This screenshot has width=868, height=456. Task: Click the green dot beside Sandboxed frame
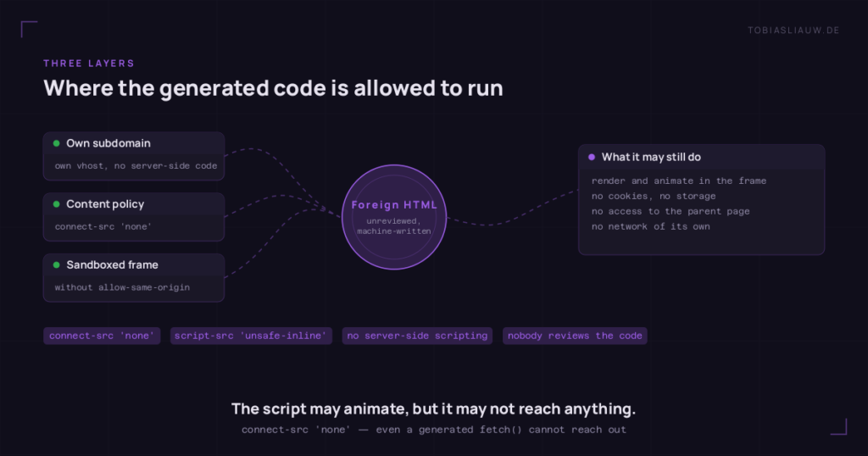[x=57, y=265]
